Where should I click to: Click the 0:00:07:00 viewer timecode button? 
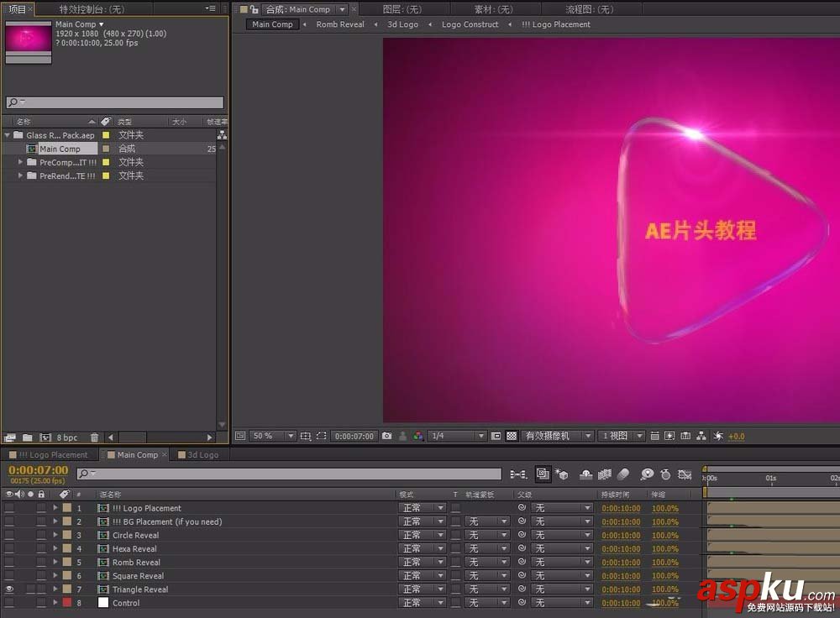point(354,436)
